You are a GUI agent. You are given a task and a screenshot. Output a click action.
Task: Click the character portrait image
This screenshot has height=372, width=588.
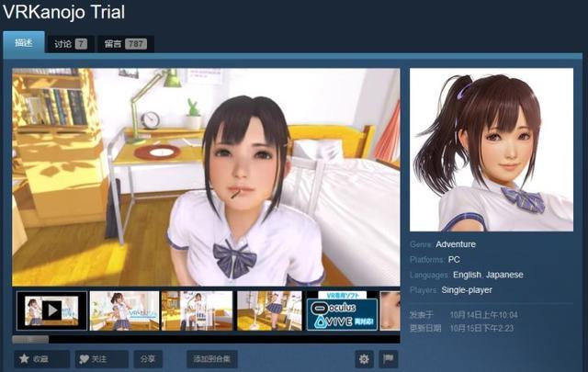490,149
